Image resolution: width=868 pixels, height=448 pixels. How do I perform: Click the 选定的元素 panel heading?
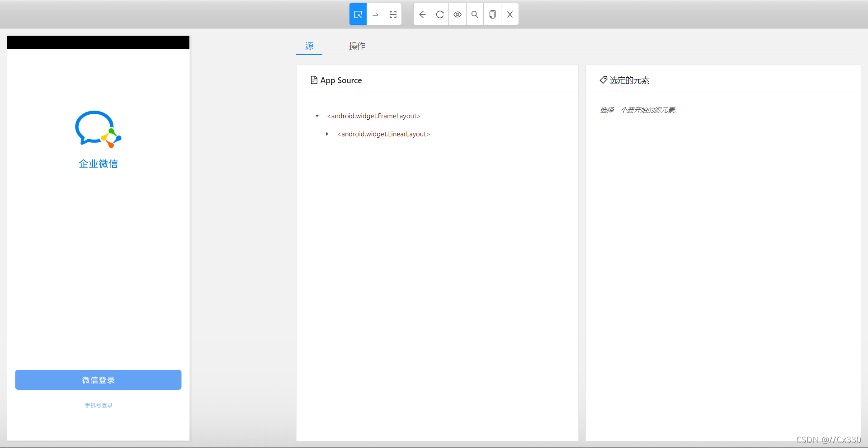tap(624, 80)
